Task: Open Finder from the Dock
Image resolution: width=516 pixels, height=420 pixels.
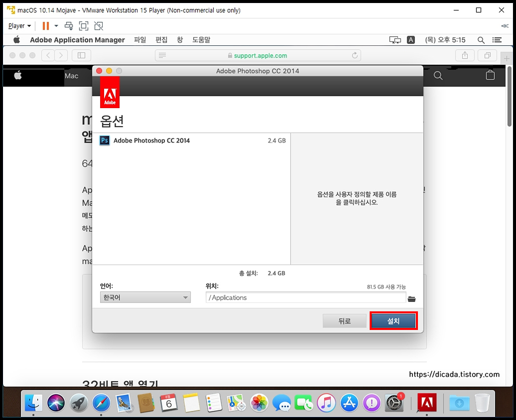Action: click(x=34, y=402)
